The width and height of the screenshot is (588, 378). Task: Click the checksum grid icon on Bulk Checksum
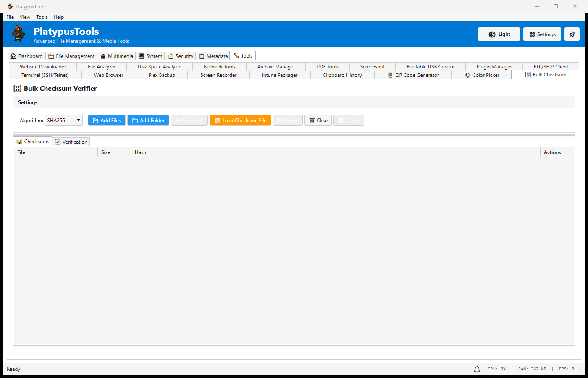[x=528, y=75]
